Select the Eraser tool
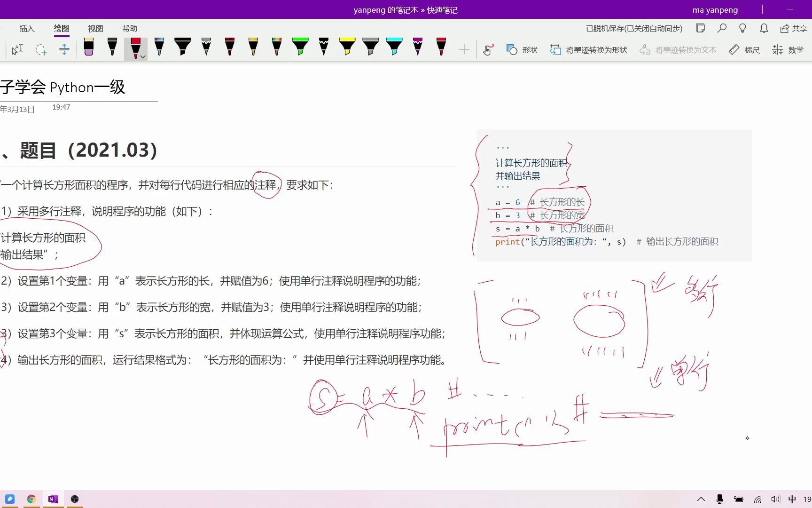812x508 pixels. tap(89, 49)
